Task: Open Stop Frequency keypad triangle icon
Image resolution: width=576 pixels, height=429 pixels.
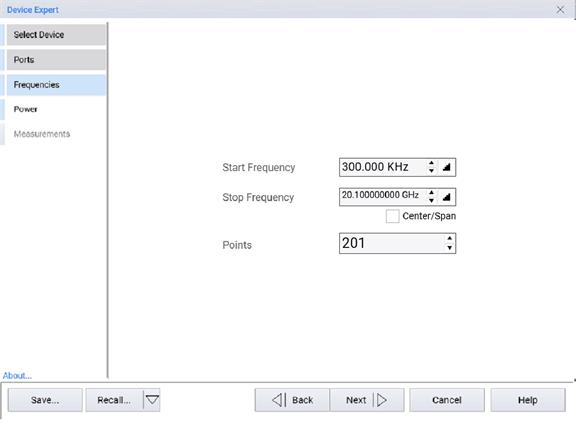Action: pos(446,197)
